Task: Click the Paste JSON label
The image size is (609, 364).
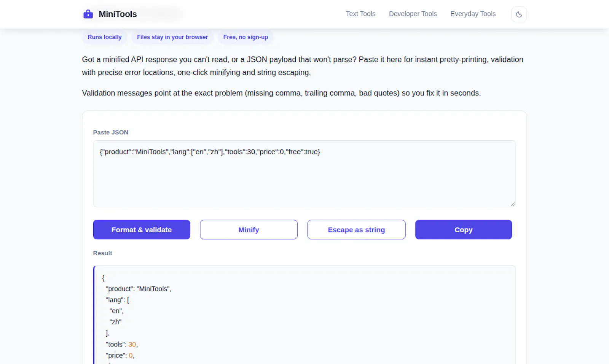Action: pyautogui.click(x=111, y=132)
